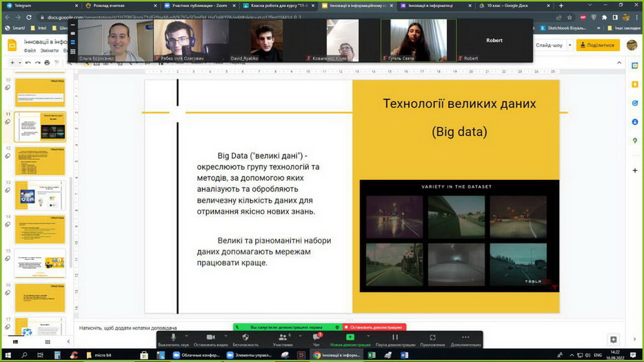Expand new share options arrow
This screenshot has height=362, width=644.
point(368,336)
